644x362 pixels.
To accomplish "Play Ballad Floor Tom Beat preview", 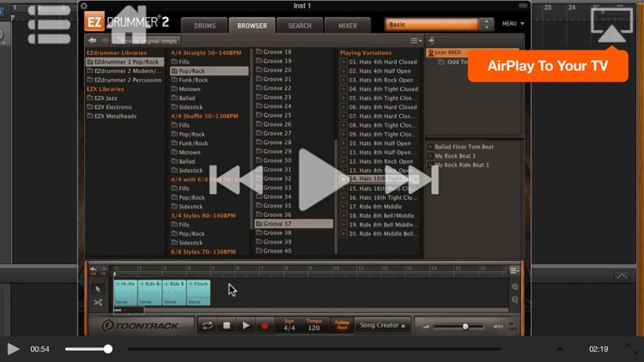I will 430,147.
